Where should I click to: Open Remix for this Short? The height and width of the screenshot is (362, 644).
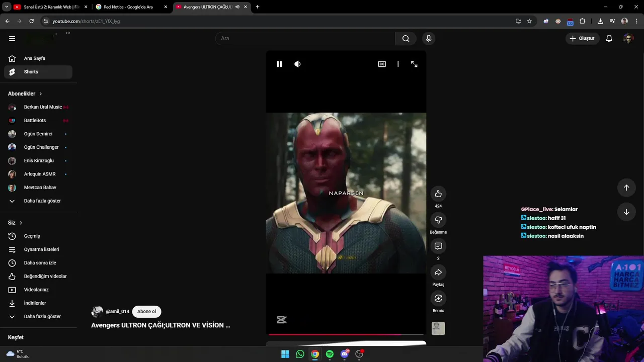pos(438,298)
